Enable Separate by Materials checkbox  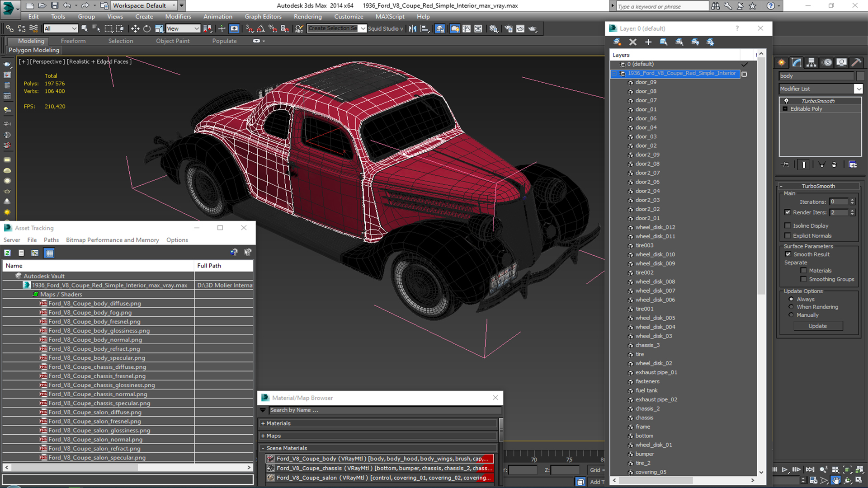[x=803, y=271]
